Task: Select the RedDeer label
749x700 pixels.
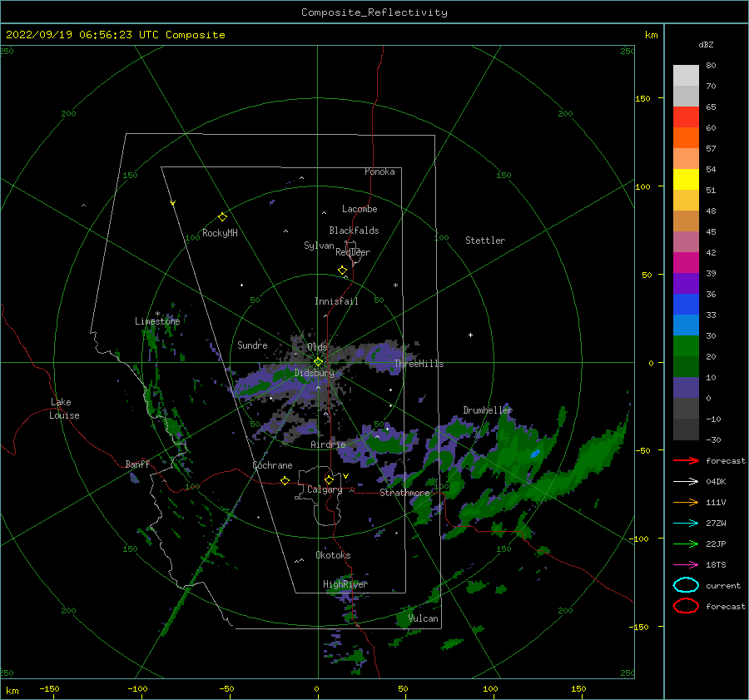Action: (353, 252)
